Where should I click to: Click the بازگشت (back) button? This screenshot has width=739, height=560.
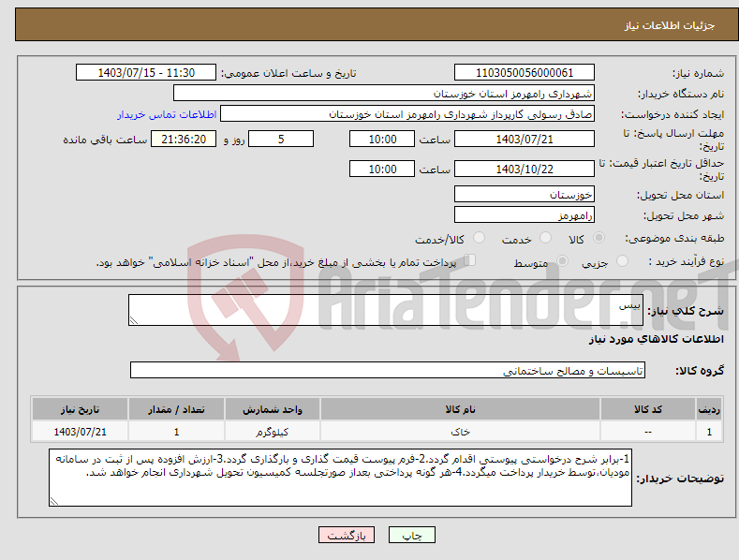click(347, 535)
